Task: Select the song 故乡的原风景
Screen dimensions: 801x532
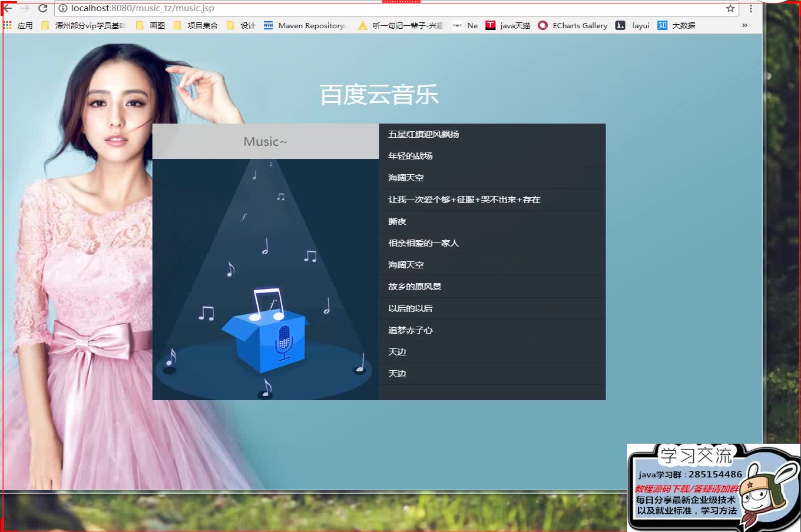Action: [492, 287]
